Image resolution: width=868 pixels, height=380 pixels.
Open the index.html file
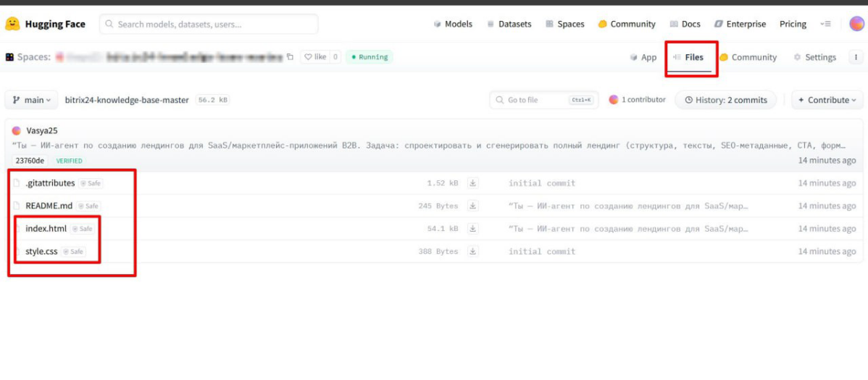pos(46,229)
